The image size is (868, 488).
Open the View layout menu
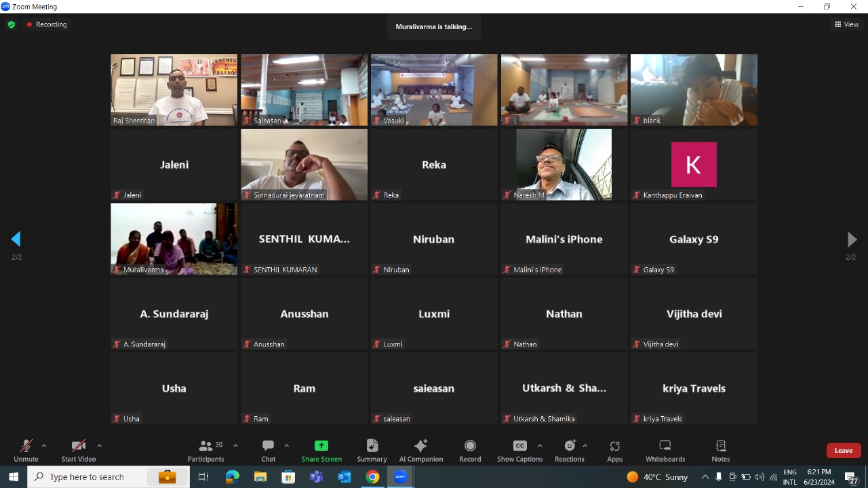click(846, 24)
